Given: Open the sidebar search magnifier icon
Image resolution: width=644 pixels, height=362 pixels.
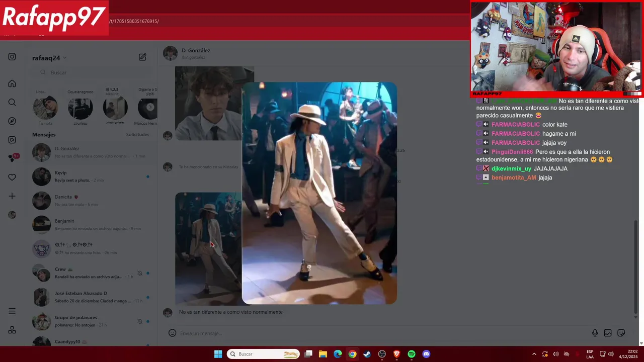Looking at the screenshot, I should [12, 102].
